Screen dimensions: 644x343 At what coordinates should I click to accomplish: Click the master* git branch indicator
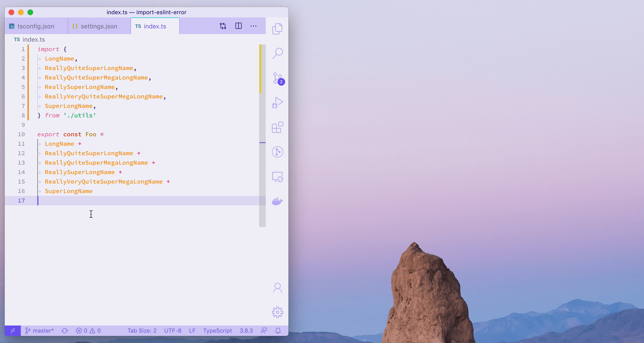pyautogui.click(x=39, y=330)
